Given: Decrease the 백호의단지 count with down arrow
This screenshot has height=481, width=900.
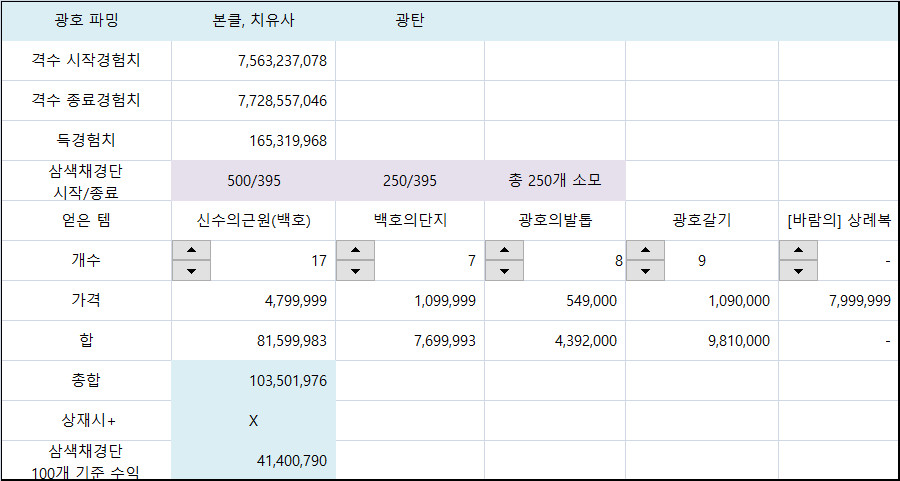Looking at the screenshot, I should pos(355,270).
